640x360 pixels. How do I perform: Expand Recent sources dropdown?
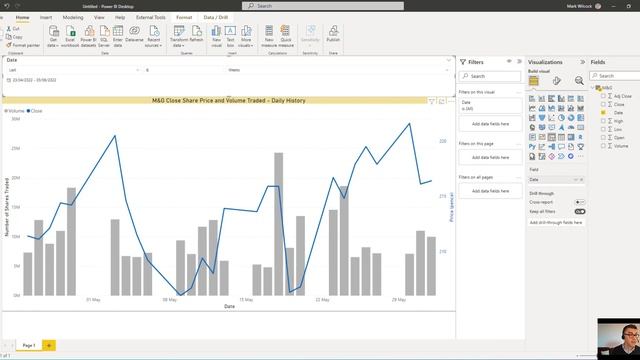(153, 36)
